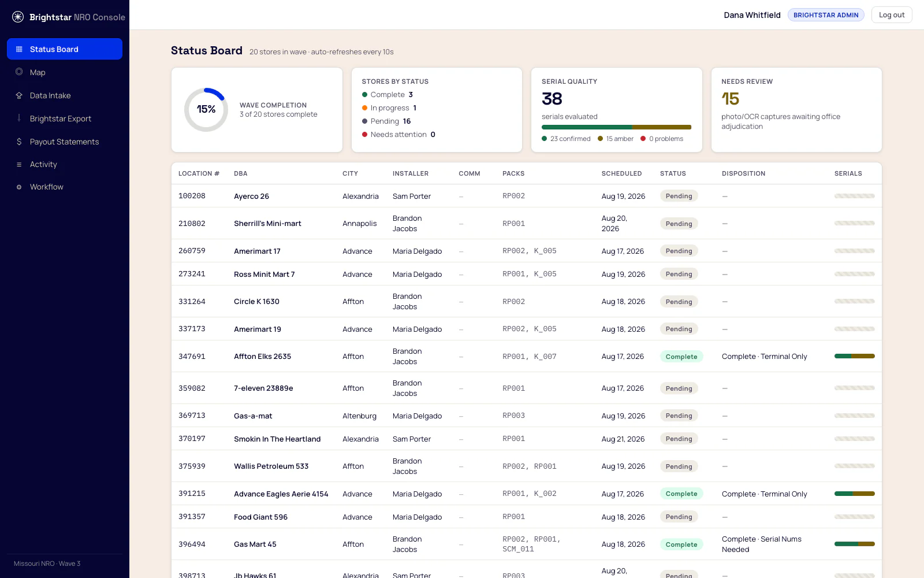
Task: Click Complete status badge for Gas Mart 45
Action: coord(681,544)
